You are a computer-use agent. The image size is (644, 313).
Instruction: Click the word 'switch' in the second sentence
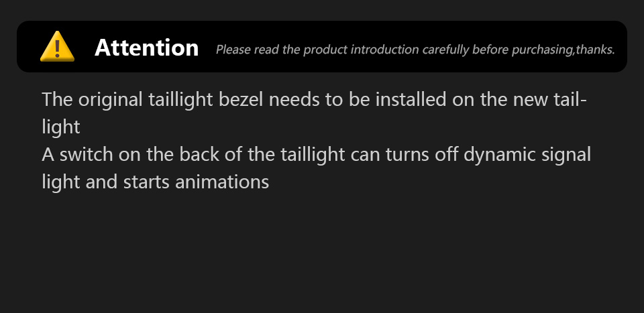click(87, 155)
